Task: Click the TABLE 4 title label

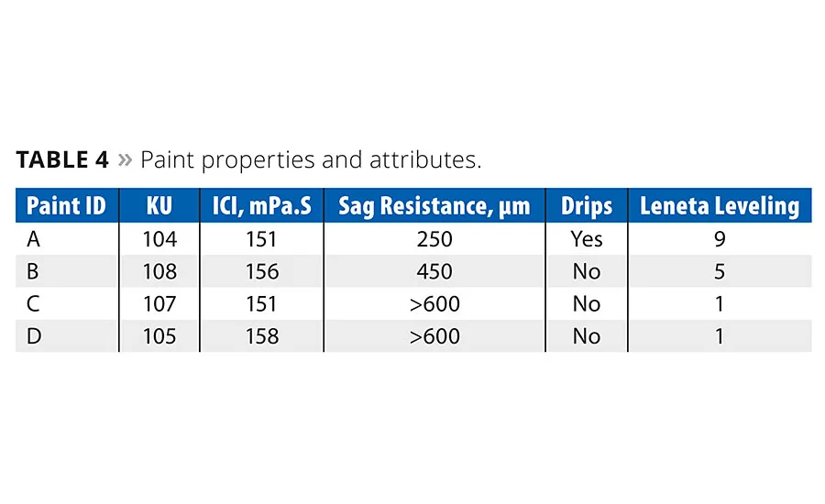Action: (x=62, y=160)
